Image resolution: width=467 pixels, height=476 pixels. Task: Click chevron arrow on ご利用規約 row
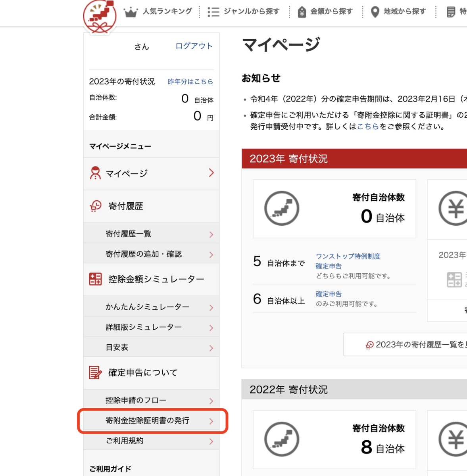tap(211, 442)
